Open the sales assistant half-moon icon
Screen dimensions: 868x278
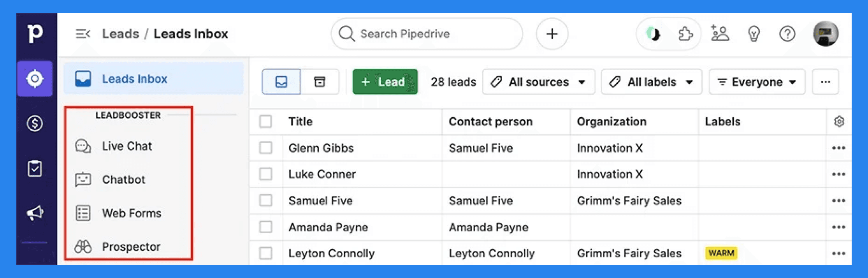point(654,34)
